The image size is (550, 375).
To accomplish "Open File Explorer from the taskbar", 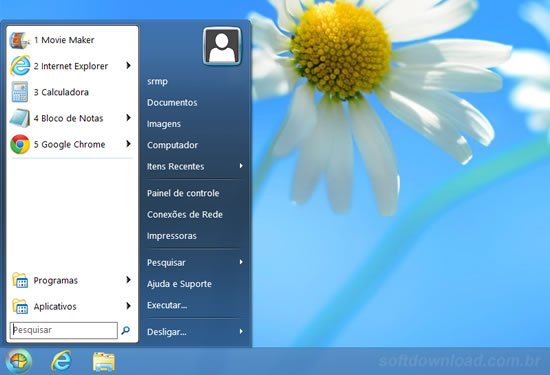I will [103, 362].
